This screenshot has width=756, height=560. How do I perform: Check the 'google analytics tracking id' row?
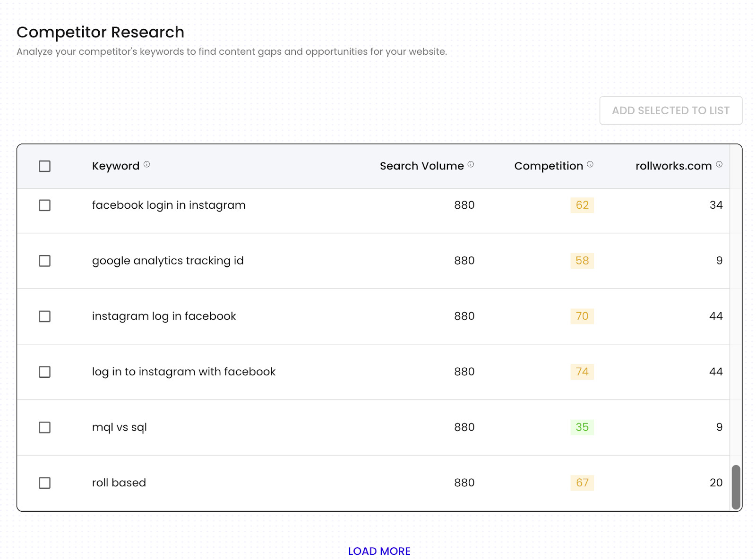44,261
